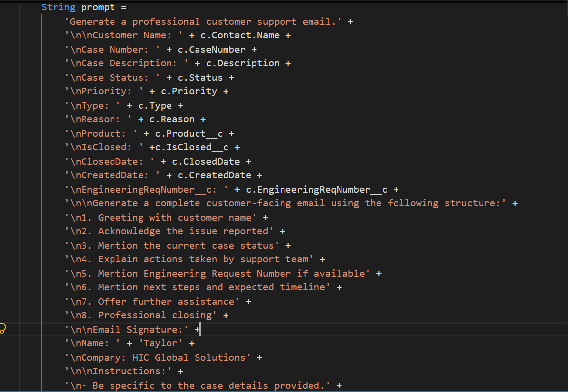Screen dimensions: 568x392
Task: Click '\n2. Acknowledge the issue reported' line
Action: click(x=169, y=231)
